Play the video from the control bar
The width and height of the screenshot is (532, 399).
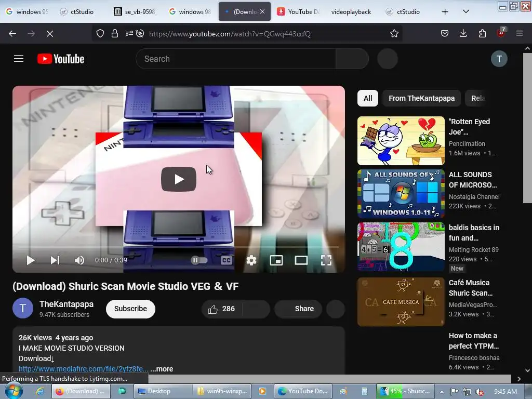31,260
